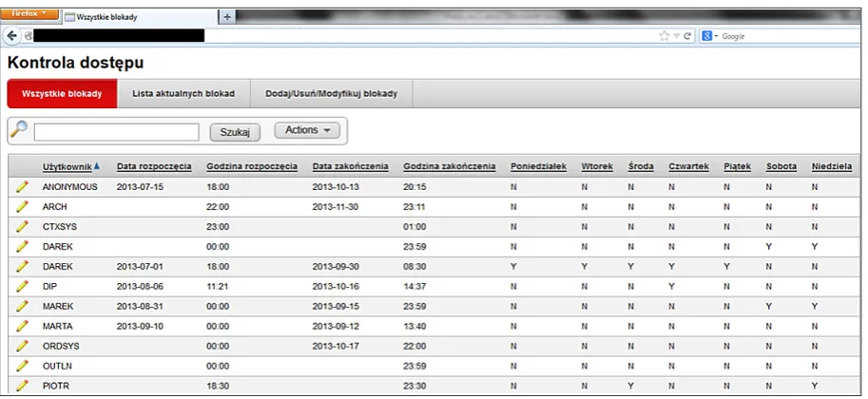868x399 pixels.
Task: Click the ANONYMOUS user cell
Action: [69, 187]
